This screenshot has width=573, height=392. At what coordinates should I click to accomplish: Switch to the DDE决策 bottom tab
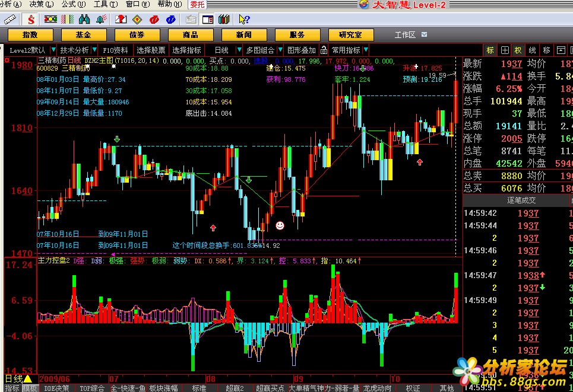[56, 388]
